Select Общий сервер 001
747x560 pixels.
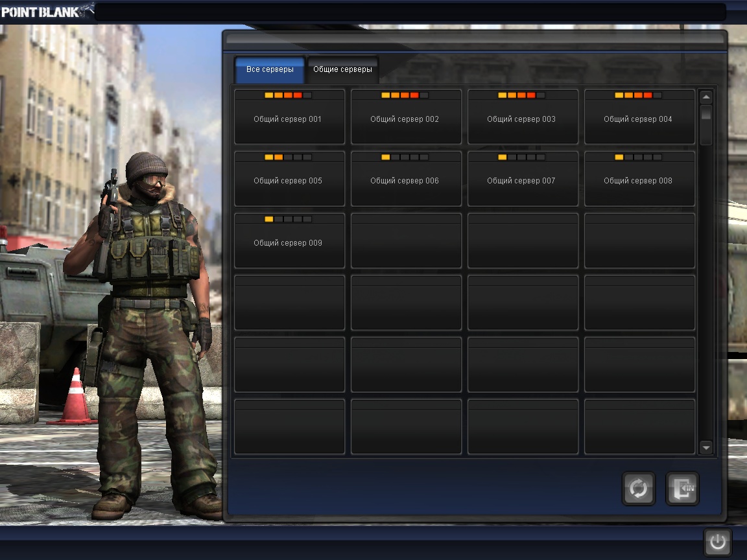click(x=290, y=117)
